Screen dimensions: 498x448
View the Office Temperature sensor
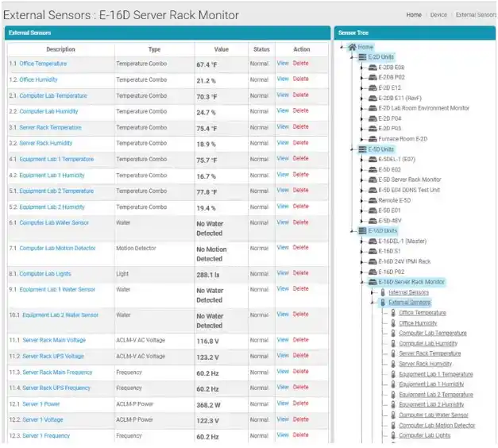pyautogui.click(x=283, y=63)
